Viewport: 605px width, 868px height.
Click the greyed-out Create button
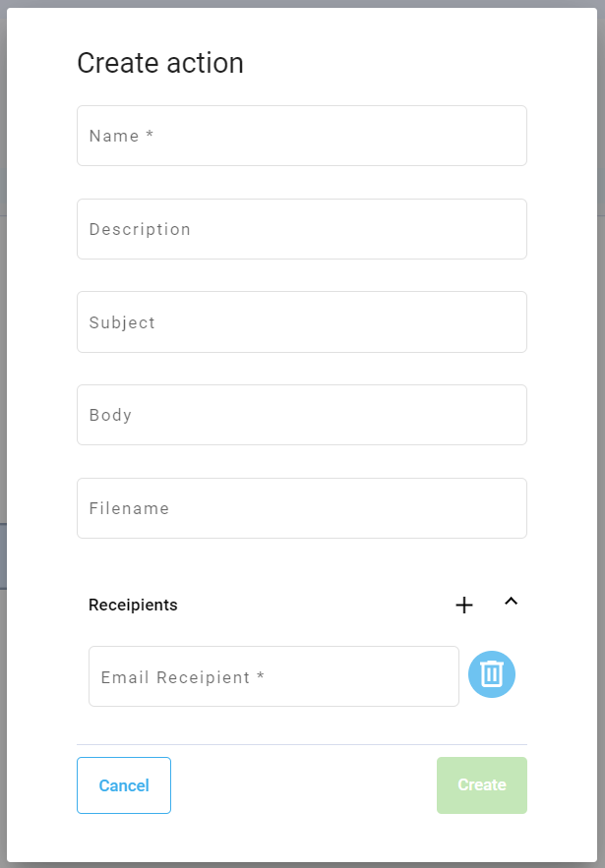[x=481, y=784]
